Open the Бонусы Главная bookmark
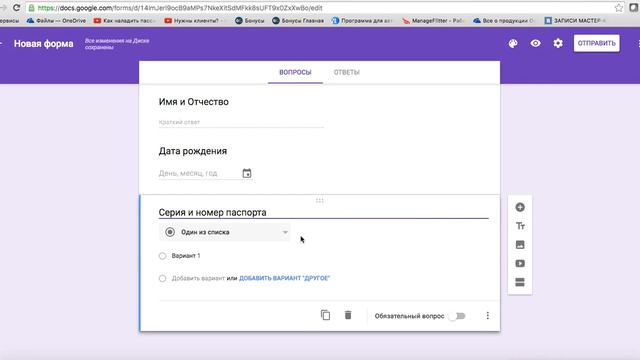 (x=298, y=20)
